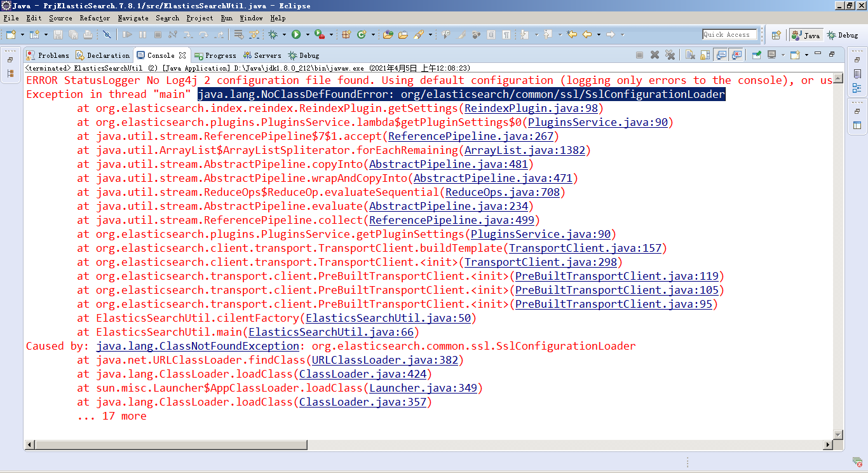868x473 pixels.
Task: Click the Back navigation arrow
Action: pos(587,34)
